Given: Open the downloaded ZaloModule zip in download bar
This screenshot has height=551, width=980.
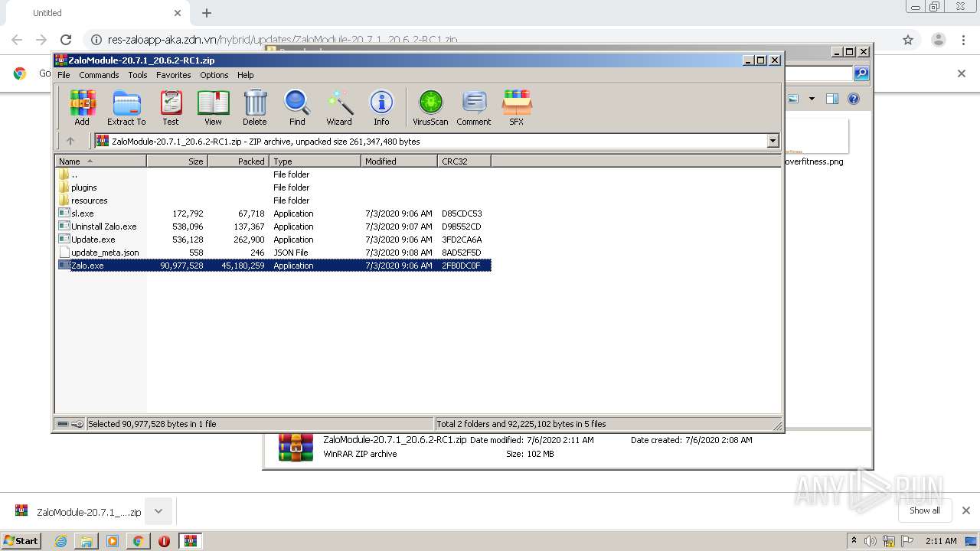Looking at the screenshot, I should [77, 511].
